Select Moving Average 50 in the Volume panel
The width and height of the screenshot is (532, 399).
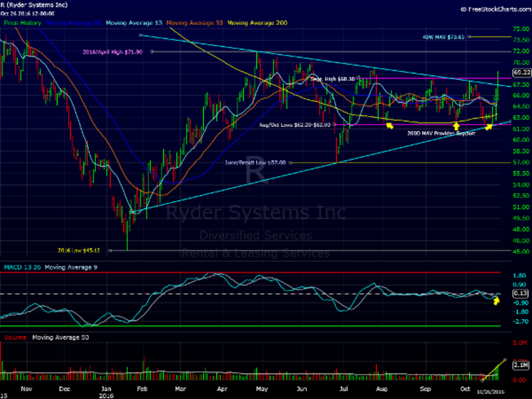click(x=61, y=337)
